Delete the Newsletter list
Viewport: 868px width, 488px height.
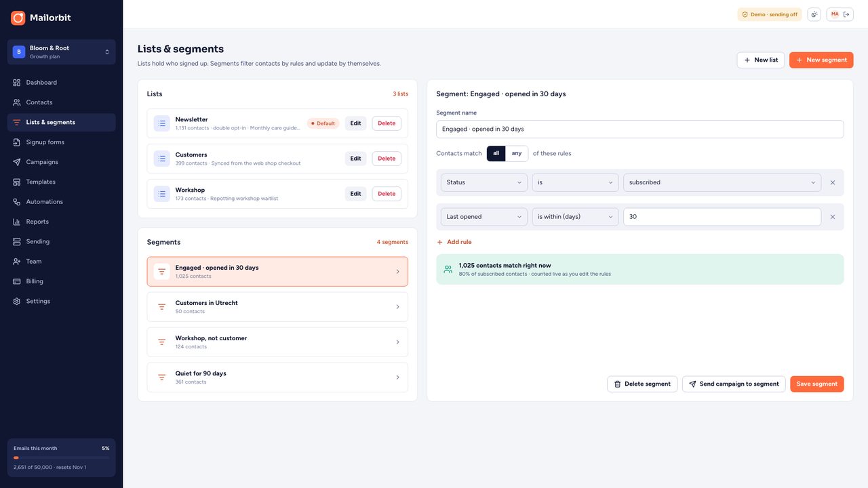click(x=387, y=123)
